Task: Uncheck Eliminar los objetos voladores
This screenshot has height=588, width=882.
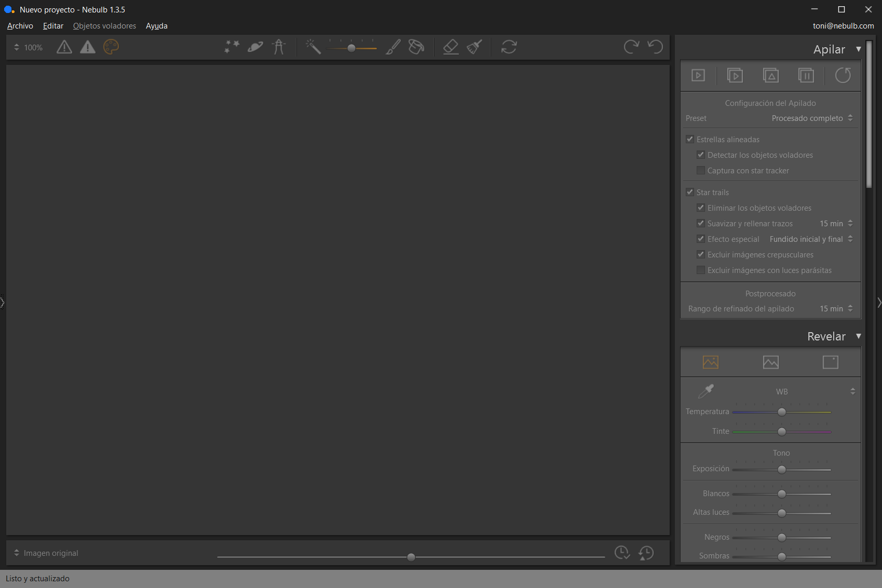Action: (701, 208)
